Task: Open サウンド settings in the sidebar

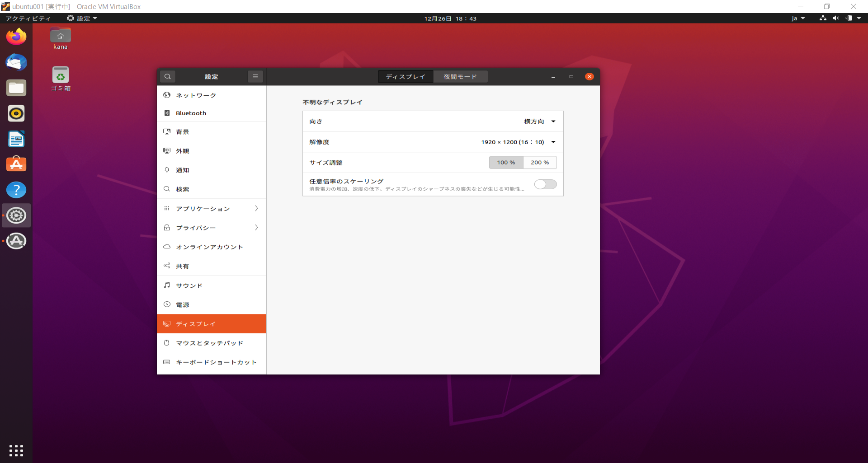Action: point(212,285)
